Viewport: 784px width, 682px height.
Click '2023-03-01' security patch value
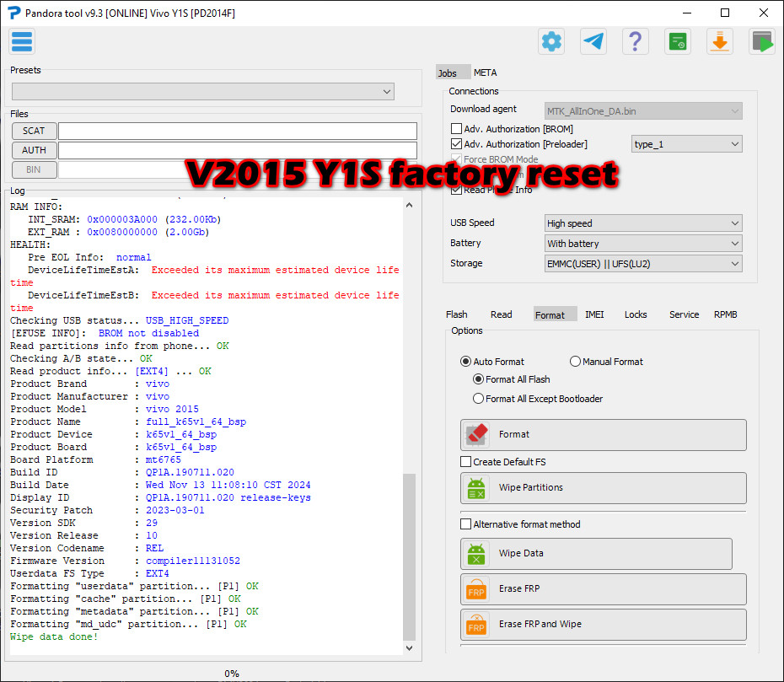(175, 511)
